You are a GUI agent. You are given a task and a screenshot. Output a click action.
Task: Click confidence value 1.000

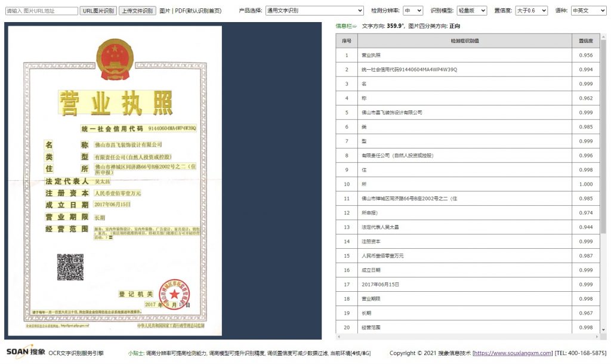[586, 184]
